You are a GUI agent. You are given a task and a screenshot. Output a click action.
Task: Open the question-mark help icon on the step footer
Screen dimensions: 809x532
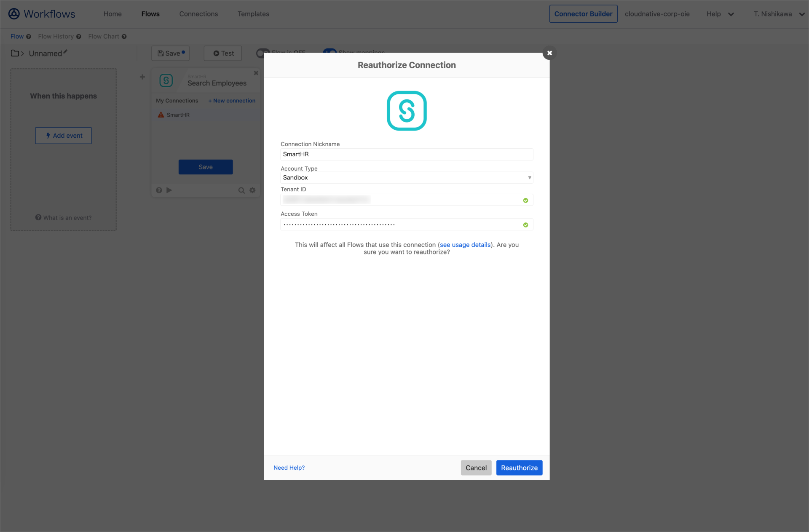click(159, 190)
